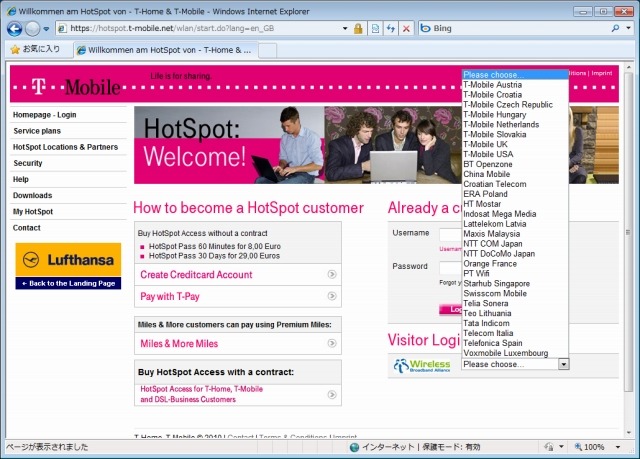Open Security in side menu
640x459 pixels.
tap(27, 163)
